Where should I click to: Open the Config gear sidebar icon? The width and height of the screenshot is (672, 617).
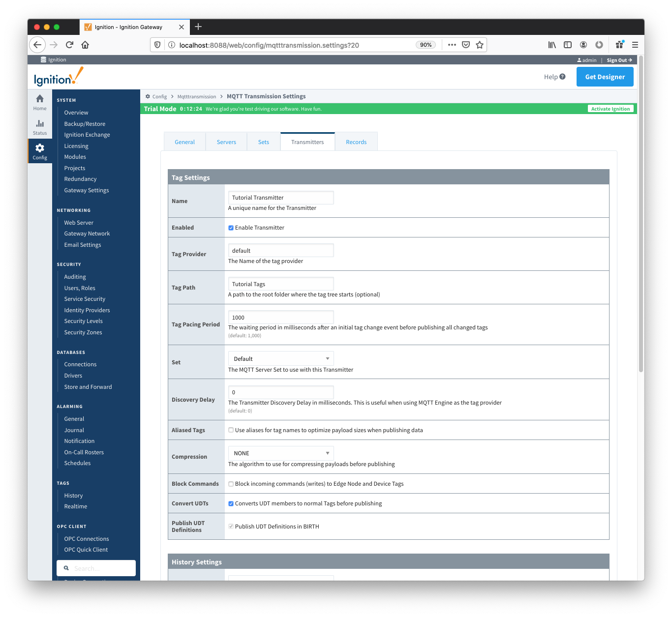coord(40,151)
